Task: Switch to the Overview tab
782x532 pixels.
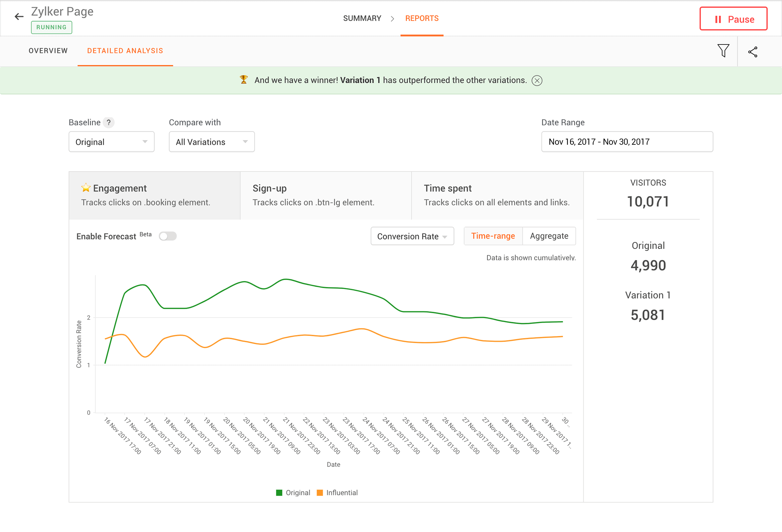Action: 48,51
